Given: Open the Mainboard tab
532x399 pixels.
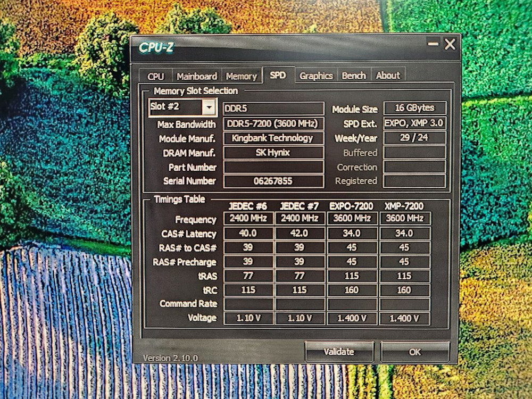Looking at the screenshot, I should tap(197, 76).
